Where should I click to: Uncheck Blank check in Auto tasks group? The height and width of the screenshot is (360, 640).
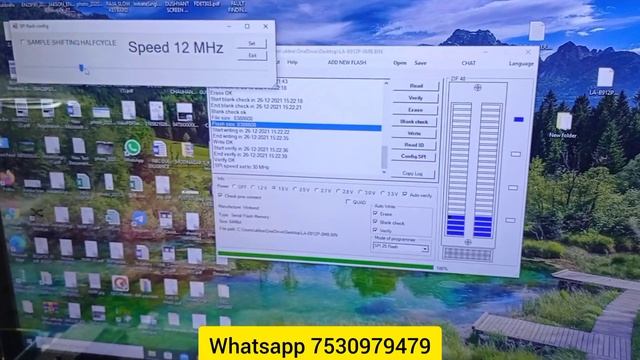tap(375, 222)
